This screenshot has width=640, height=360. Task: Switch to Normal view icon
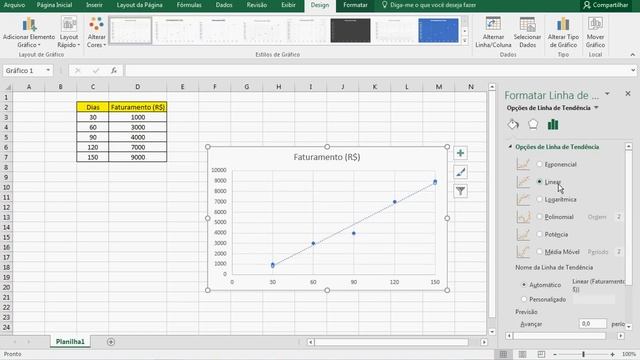coord(503,354)
